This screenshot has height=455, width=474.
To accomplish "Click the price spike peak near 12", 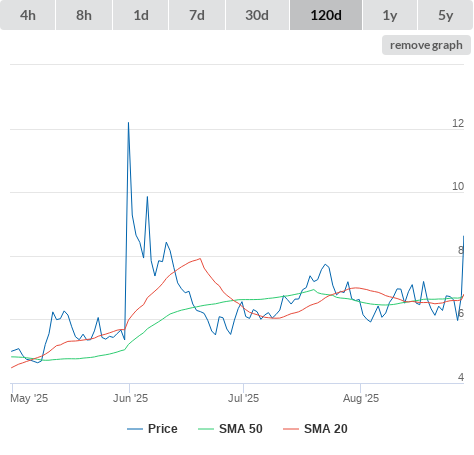I will coord(128,123).
